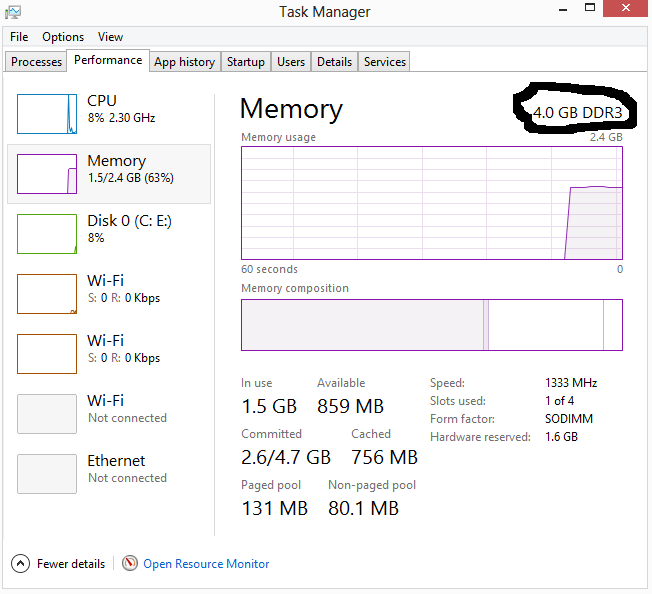Minimize the Task Manager window
652x594 pixels.
(x=563, y=9)
